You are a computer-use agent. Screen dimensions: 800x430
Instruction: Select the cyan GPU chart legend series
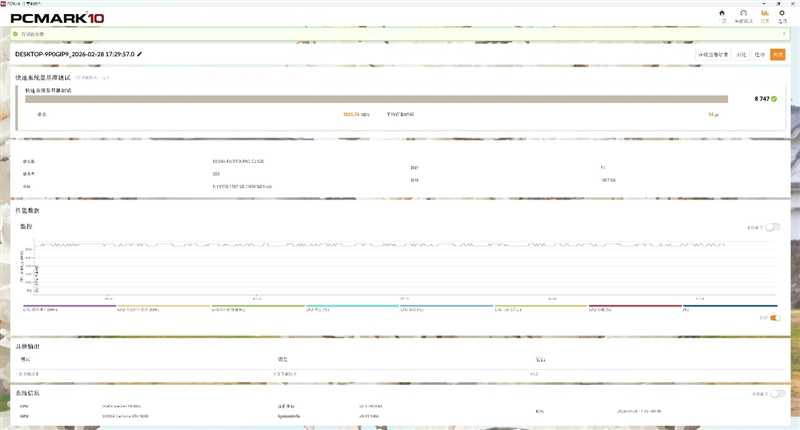point(352,308)
